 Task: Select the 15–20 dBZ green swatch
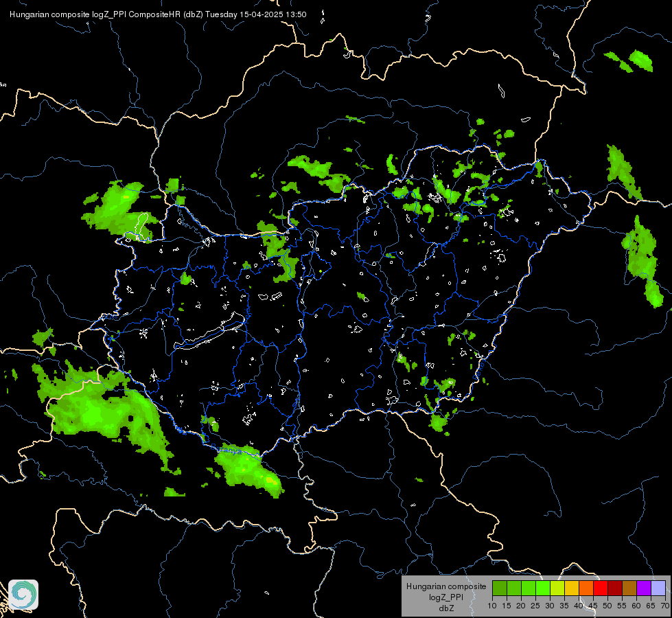coord(514,588)
